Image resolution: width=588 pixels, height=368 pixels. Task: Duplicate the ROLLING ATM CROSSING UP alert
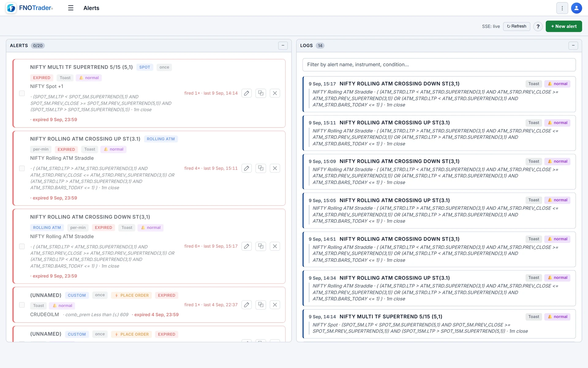coord(261,168)
